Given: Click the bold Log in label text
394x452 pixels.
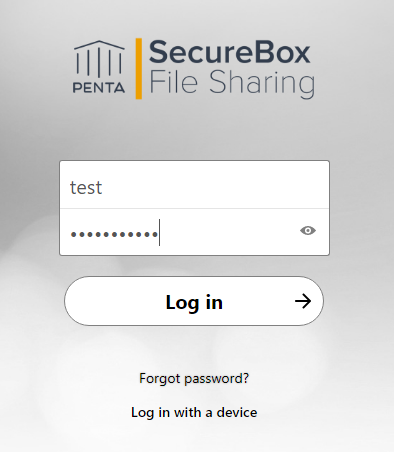Looking at the screenshot, I should click(194, 303).
